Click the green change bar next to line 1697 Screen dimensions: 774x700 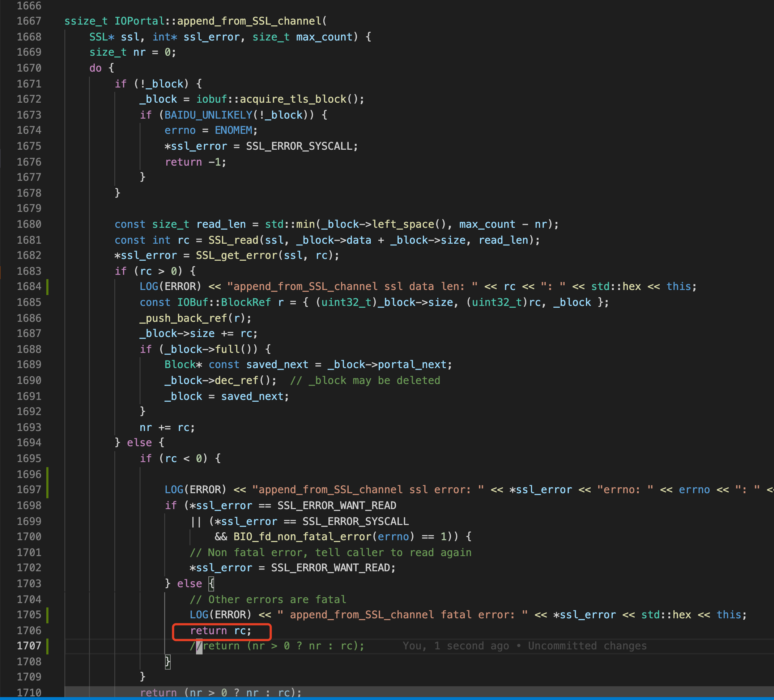coord(48,490)
